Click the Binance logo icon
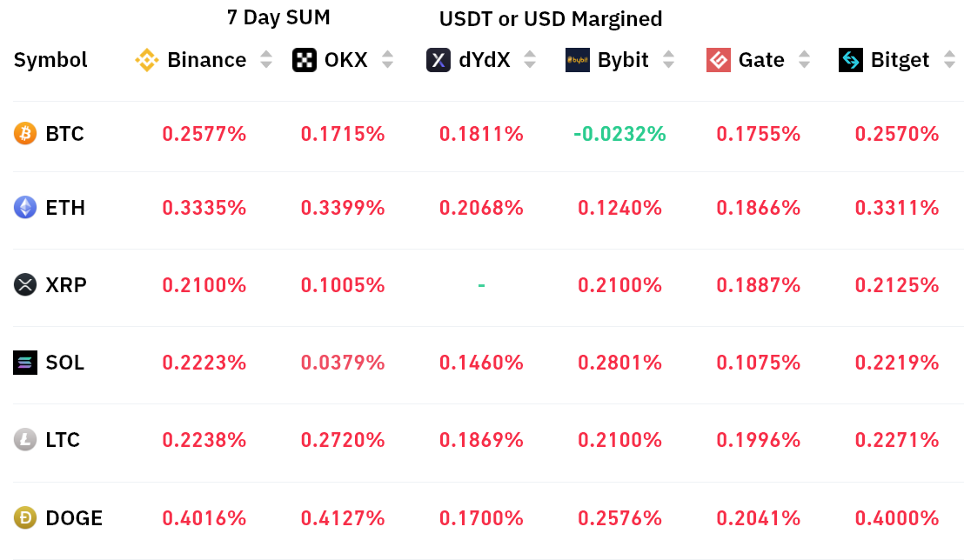This screenshot has height=560, width=964. [146, 60]
